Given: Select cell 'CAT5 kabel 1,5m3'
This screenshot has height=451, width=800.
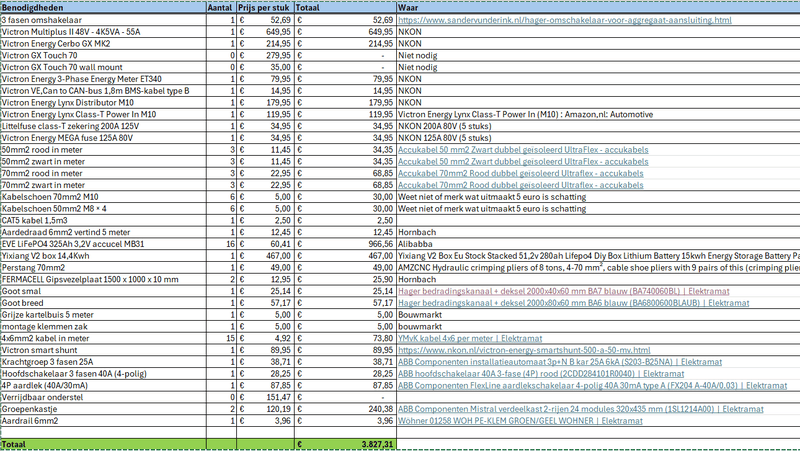Looking at the screenshot, I should [x=104, y=220].
